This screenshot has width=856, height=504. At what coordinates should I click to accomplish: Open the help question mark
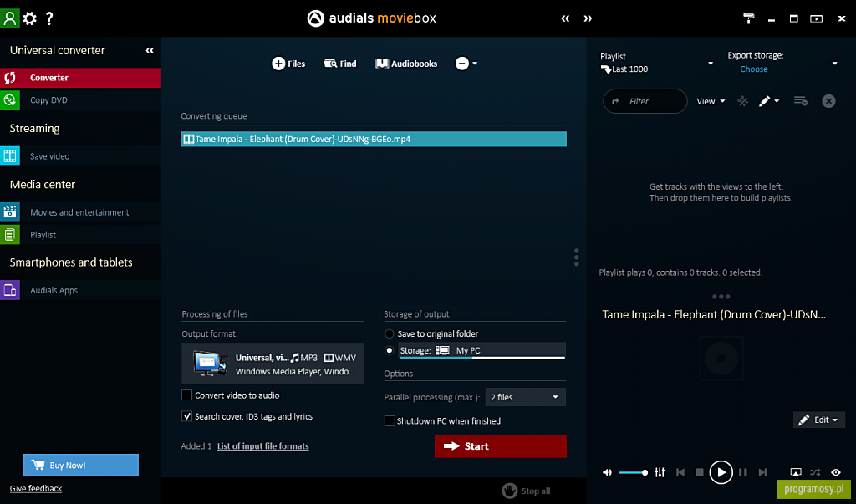click(49, 18)
